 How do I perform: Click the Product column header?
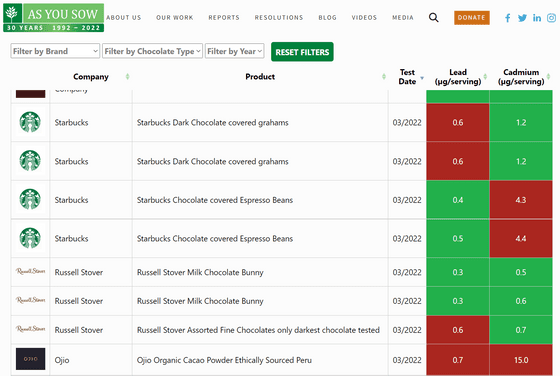[260, 77]
